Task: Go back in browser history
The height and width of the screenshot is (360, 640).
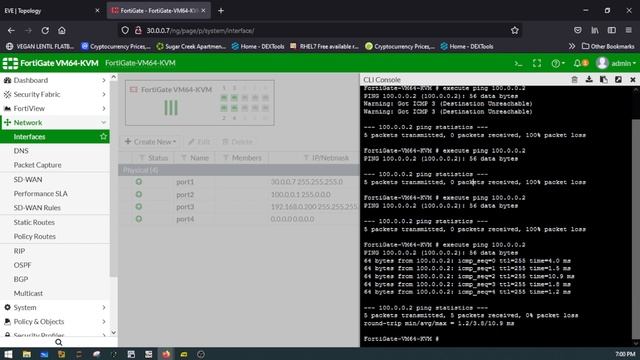Action: click(x=11, y=30)
